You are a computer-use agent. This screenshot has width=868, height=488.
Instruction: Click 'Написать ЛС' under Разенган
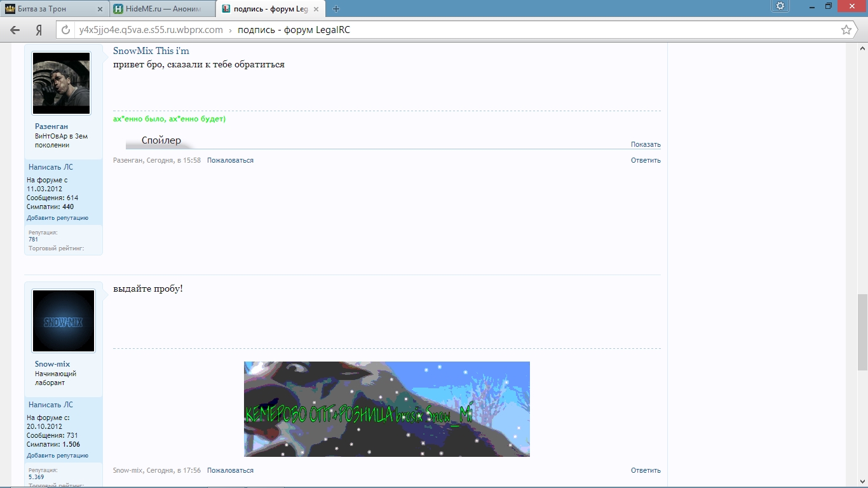[x=51, y=167]
